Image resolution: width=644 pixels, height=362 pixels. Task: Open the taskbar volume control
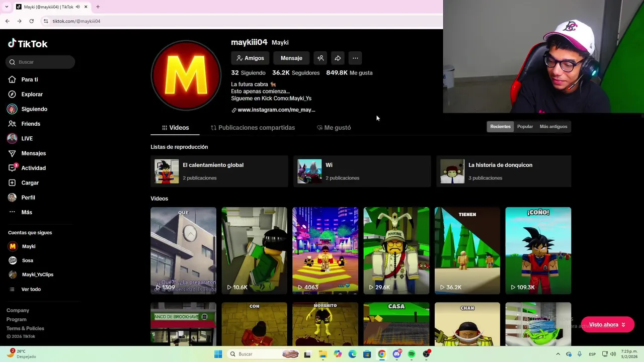coord(613,354)
